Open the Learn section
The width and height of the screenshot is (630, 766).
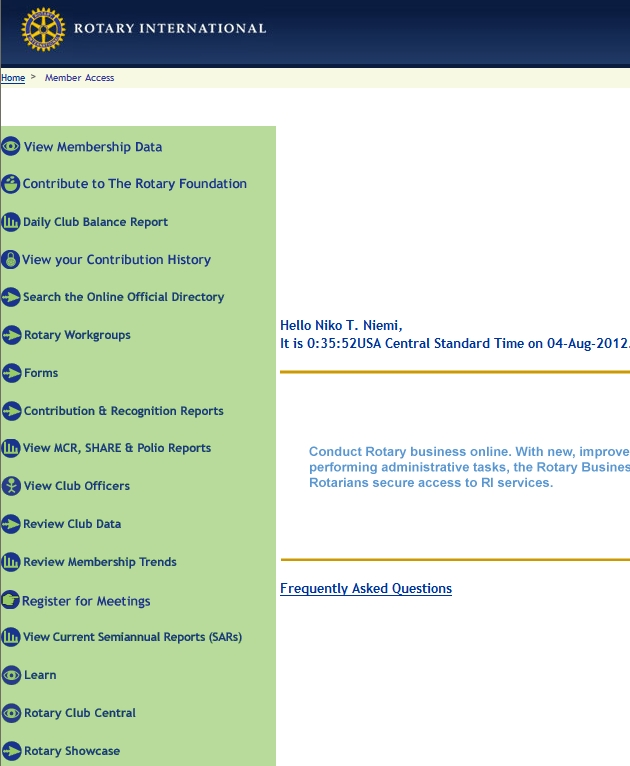(40, 675)
